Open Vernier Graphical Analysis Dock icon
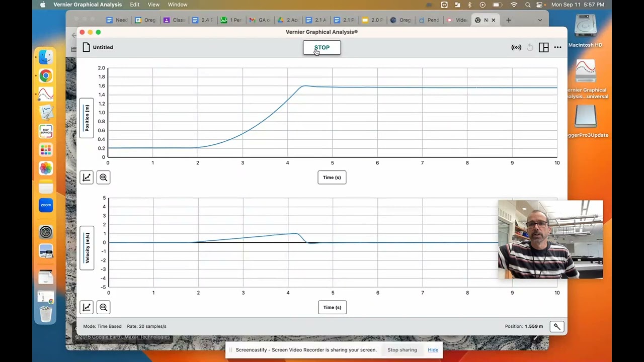This screenshot has width=644, height=362. (x=46, y=94)
